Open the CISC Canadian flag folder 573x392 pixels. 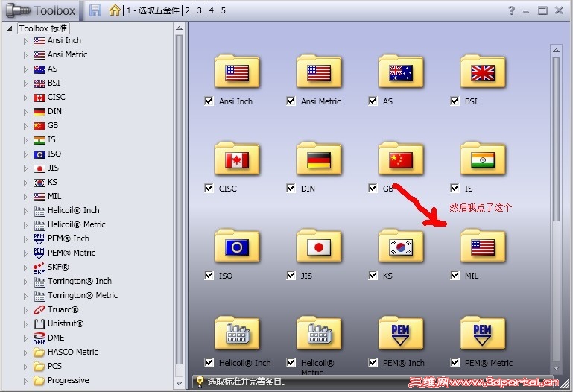pyautogui.click(x=237, y=159)
